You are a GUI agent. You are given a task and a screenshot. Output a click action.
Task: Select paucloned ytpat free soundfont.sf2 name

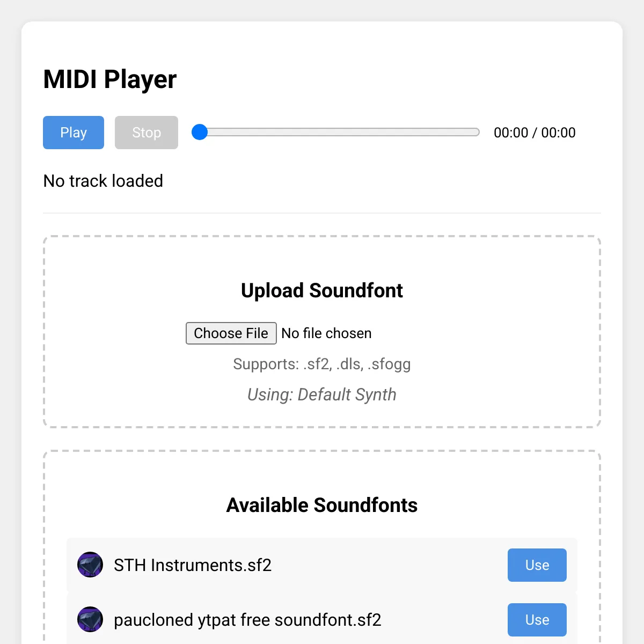click(x=247, y=620)
